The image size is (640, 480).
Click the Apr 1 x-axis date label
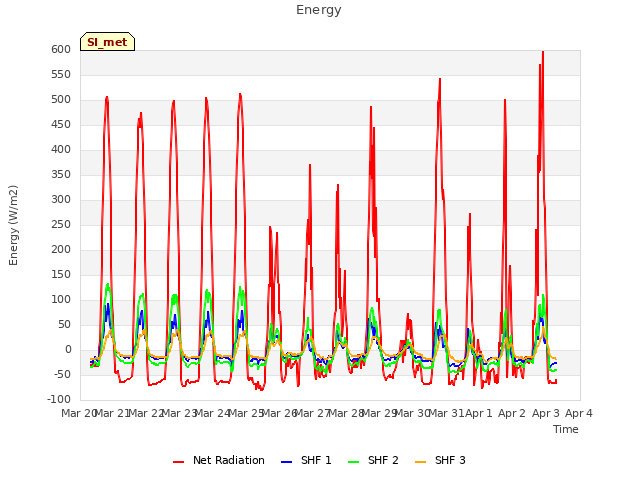[479, 413]
